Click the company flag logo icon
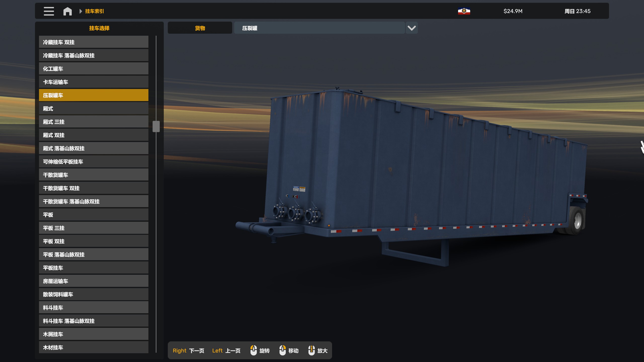 (x=464, y=11)
